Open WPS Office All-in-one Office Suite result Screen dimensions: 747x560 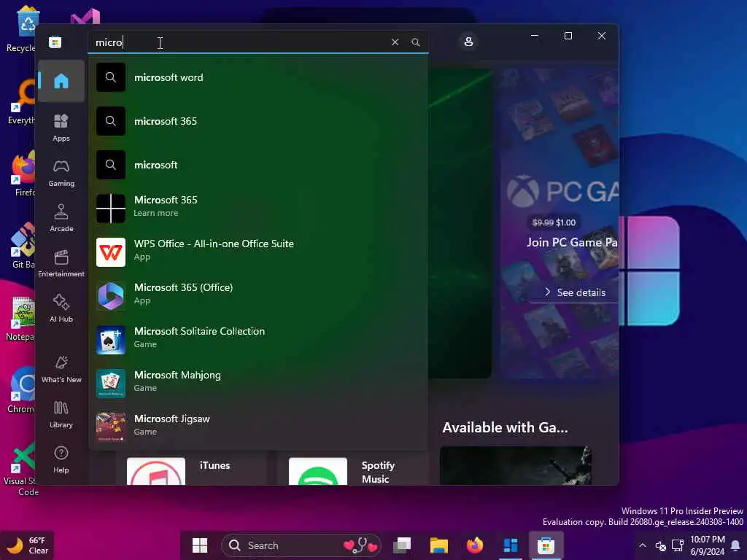click(258, 252)
